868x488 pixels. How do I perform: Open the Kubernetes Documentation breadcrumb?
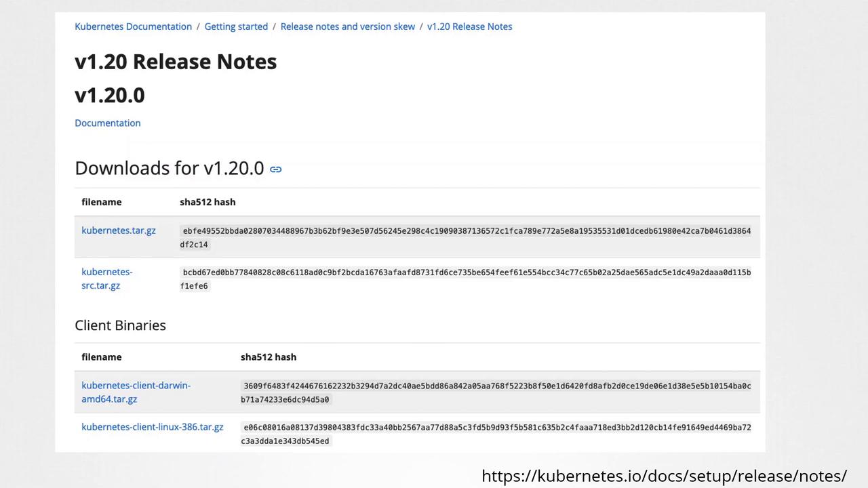[x=133, y=26]
